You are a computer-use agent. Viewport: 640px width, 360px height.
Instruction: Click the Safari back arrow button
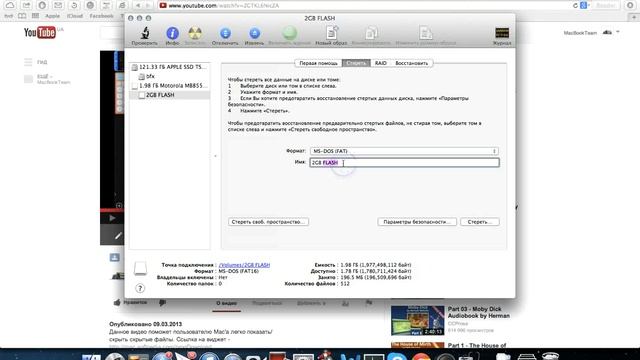coord(138,5)
